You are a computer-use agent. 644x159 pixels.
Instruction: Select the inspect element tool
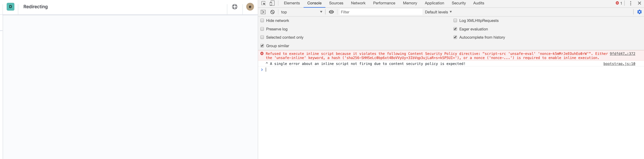pyautogui.click(x=263, y=3)
